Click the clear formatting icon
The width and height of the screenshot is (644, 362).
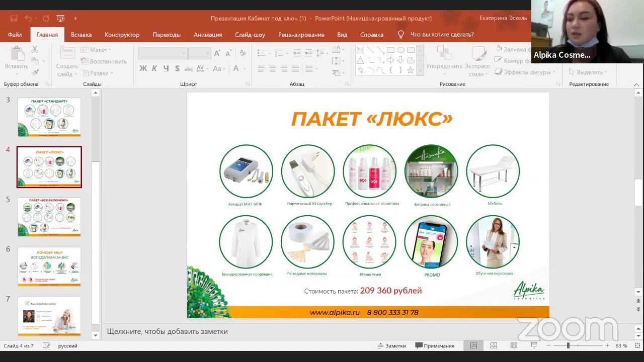coord(243,53)
